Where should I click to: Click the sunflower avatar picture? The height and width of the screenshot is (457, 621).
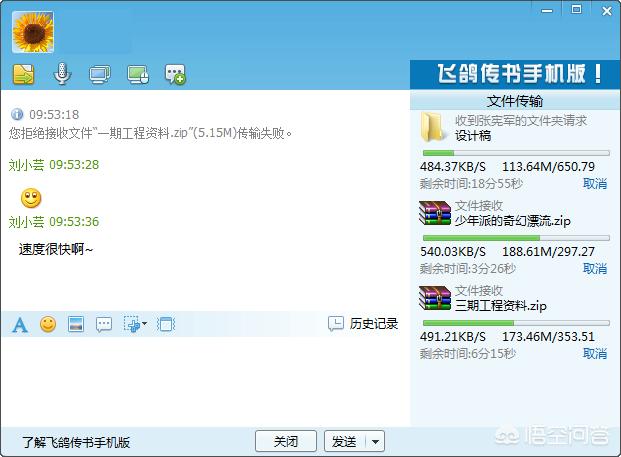point(33,32)
